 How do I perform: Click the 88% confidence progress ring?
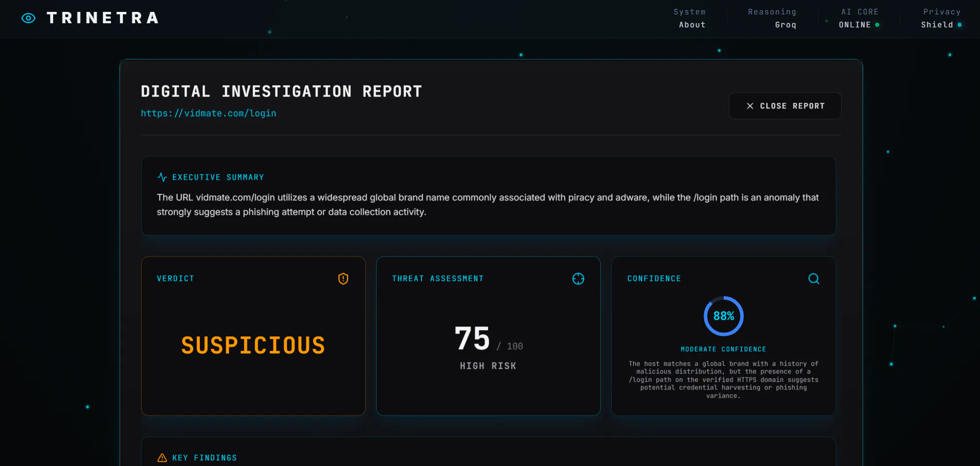723,316
